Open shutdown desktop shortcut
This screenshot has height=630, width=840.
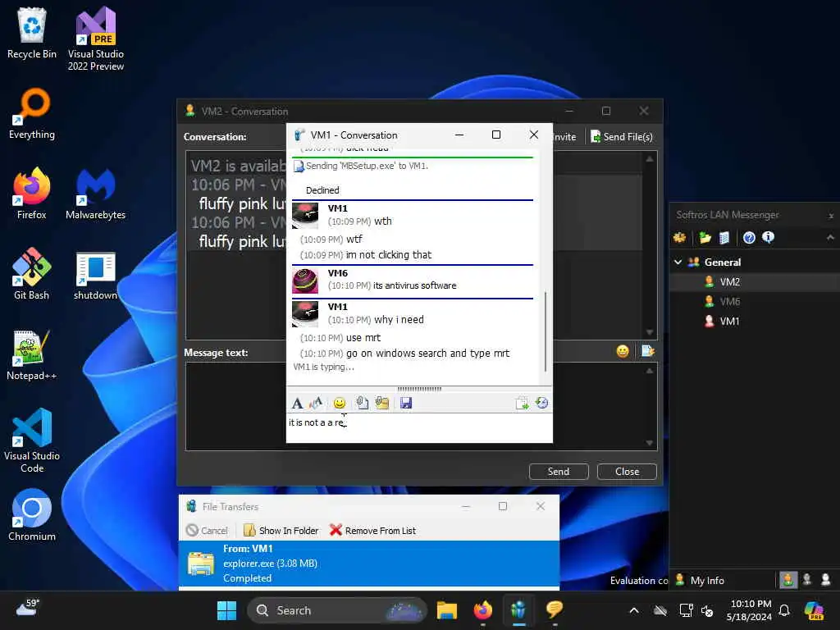pyautogui.click(x=95, y=274)
